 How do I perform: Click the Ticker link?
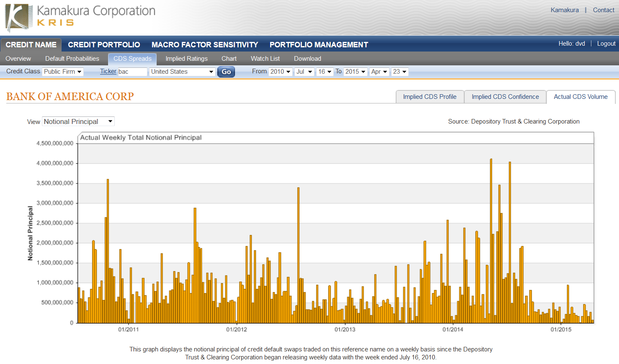[108, 71]
